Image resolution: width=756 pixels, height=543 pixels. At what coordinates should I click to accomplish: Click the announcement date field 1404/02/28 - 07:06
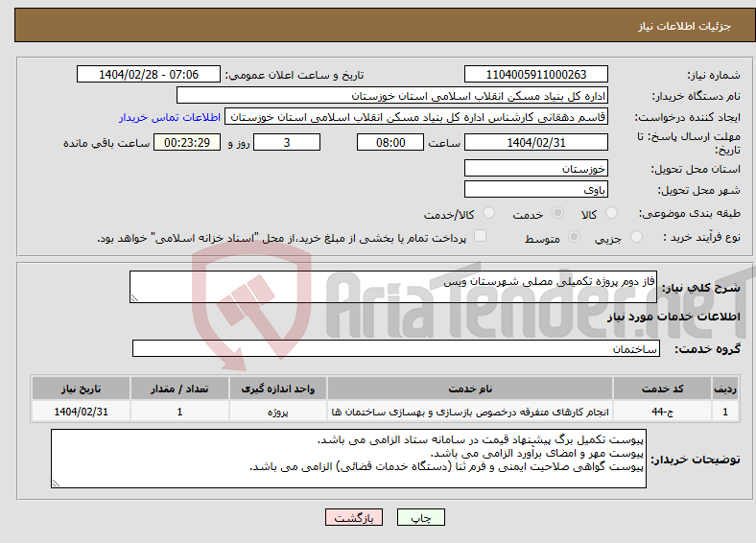[149, 74]
